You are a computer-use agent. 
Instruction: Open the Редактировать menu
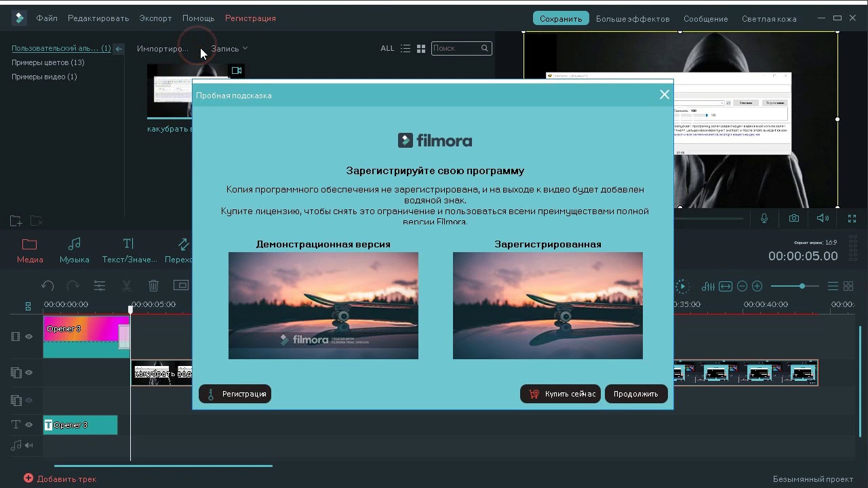click(98, 18)
